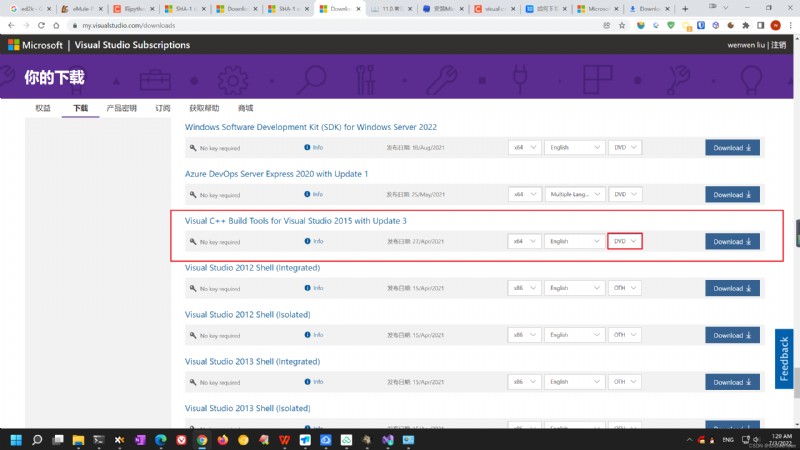Image resolution: width=800 pixels, height=450 pixels.
Task: Reload the current page
Action: pos(41,25)
